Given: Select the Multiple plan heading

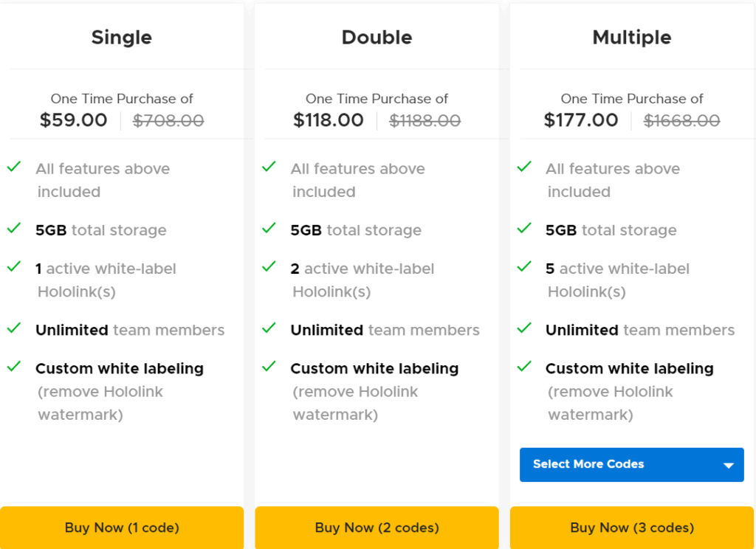Looking at the screenshot, I should [631, 37].
